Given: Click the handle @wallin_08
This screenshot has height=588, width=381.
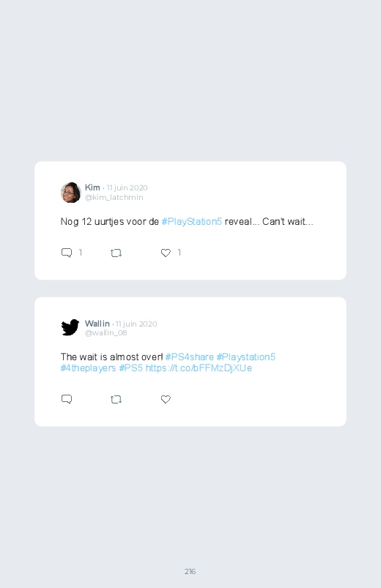Looking at the screenshot, I should click(x=106, y=332).
